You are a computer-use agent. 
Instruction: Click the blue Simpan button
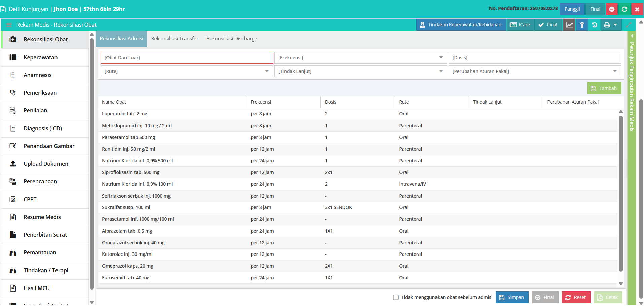512,297
